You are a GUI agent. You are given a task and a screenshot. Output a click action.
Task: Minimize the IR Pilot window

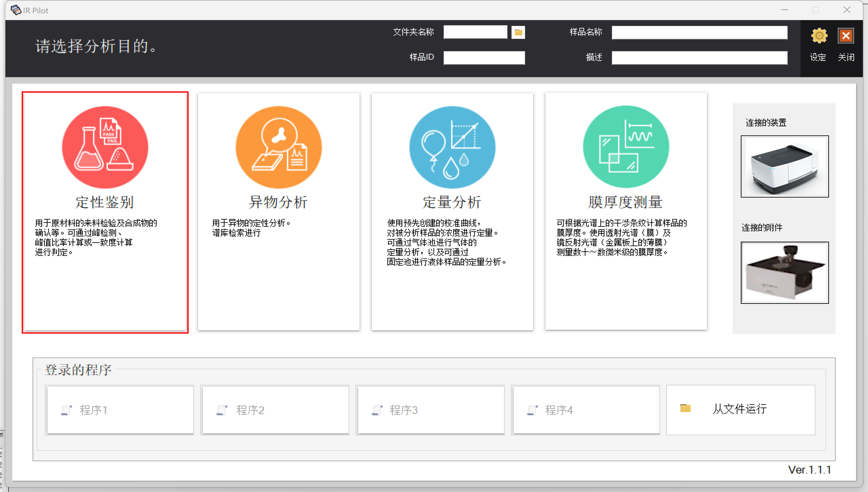[x=785, y=10]
